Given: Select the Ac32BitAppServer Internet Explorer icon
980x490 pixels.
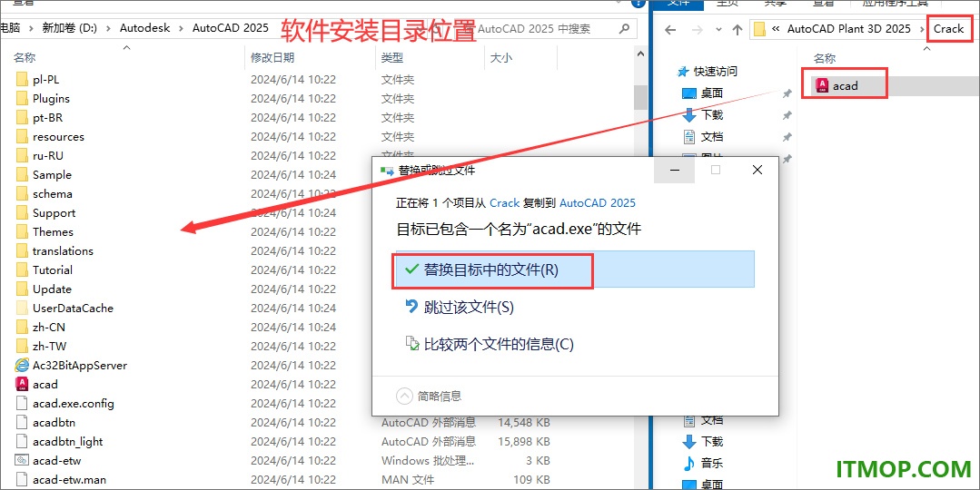Looking at the screenshot, I should pyautogui.click(x=22, y=365).
